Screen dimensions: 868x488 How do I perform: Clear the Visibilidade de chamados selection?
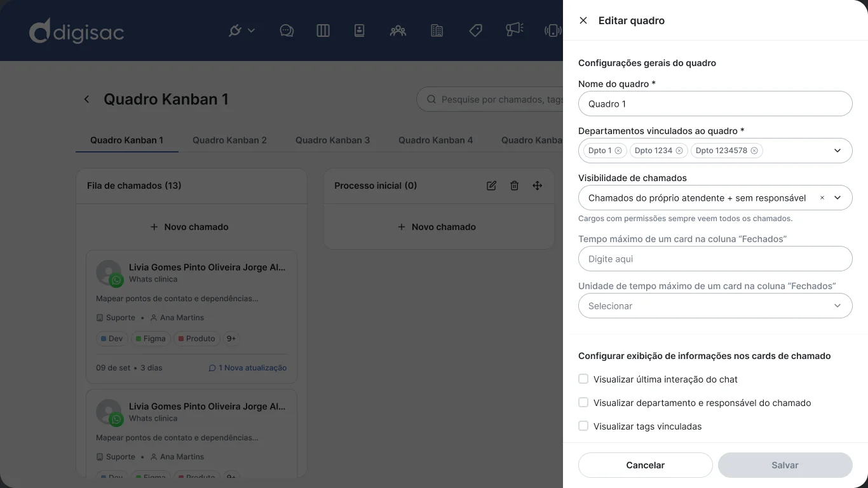[822, 198]
